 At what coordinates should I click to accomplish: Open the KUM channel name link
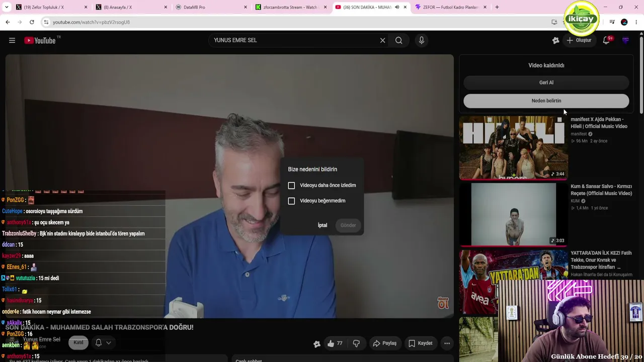click(x=575, y=201)
